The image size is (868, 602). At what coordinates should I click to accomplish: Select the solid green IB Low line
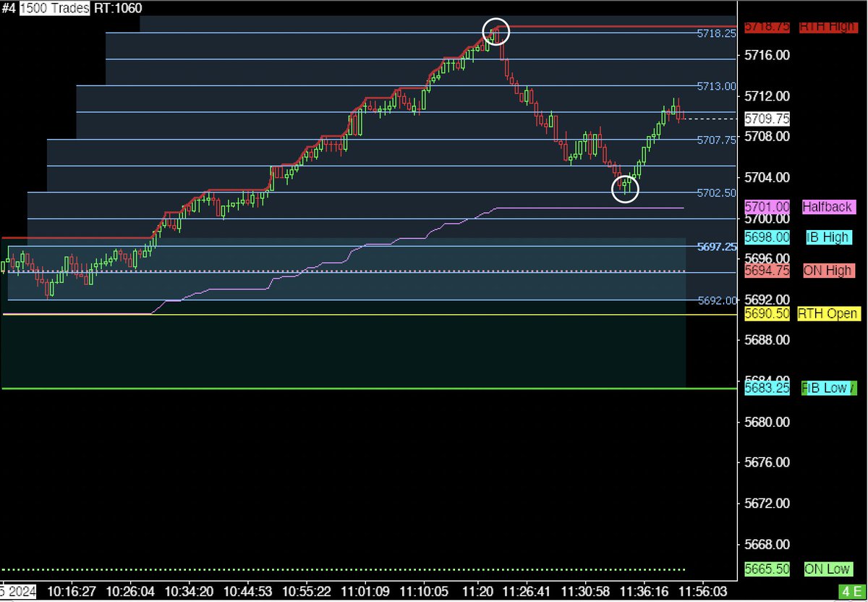[x=370, y=389]
